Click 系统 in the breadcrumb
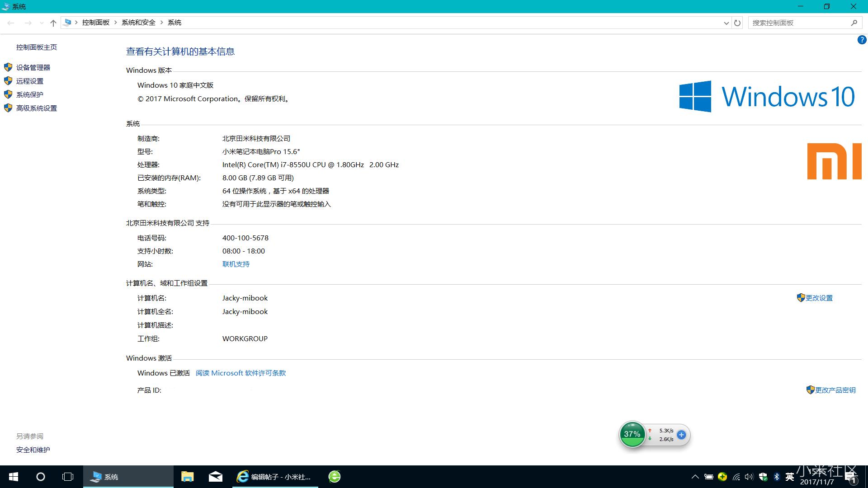The image size is (868, 488). coord(175,23)
